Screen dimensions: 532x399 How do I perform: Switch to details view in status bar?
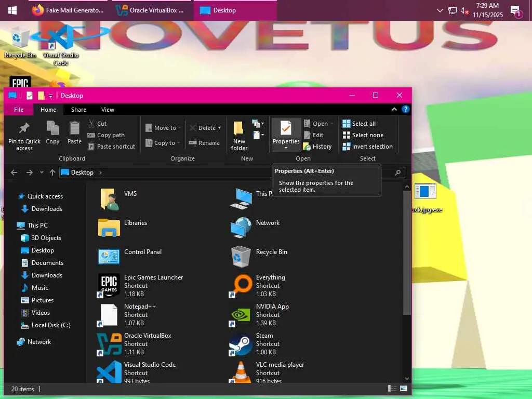[392, 389]
